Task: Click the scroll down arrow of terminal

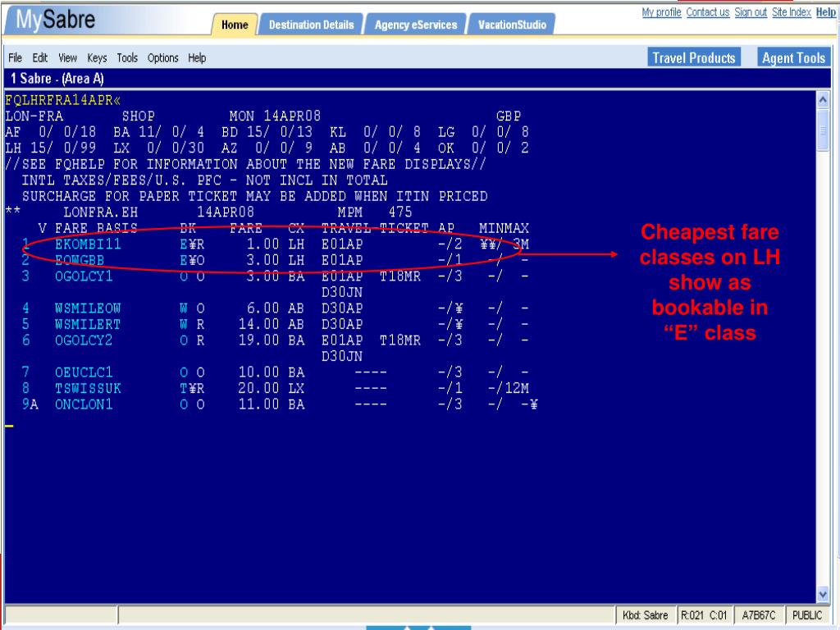Action: (x=823, y=593)
